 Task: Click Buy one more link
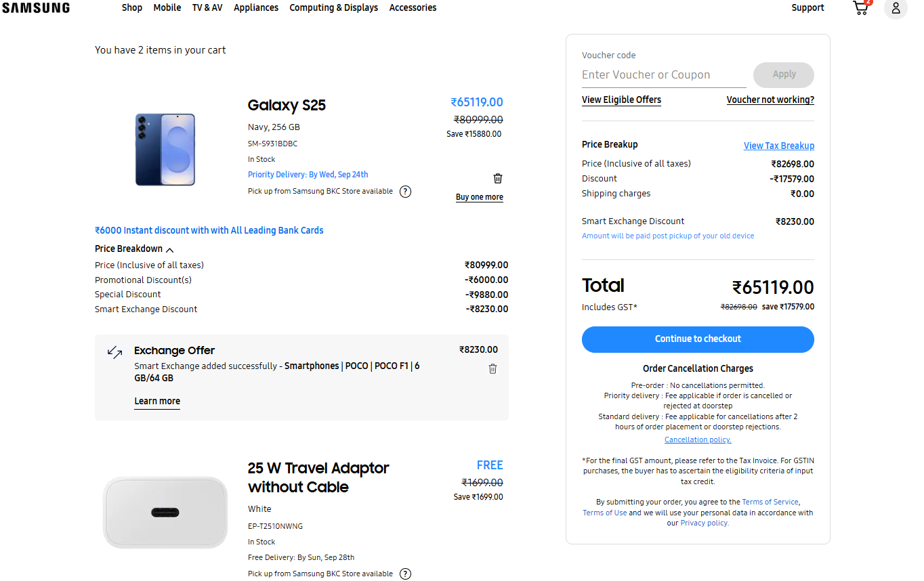pyautogui.click(x=480, y=197)
